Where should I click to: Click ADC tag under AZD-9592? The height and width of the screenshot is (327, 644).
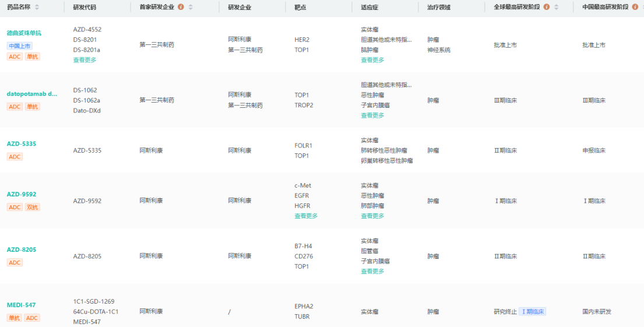pos(15,207)
